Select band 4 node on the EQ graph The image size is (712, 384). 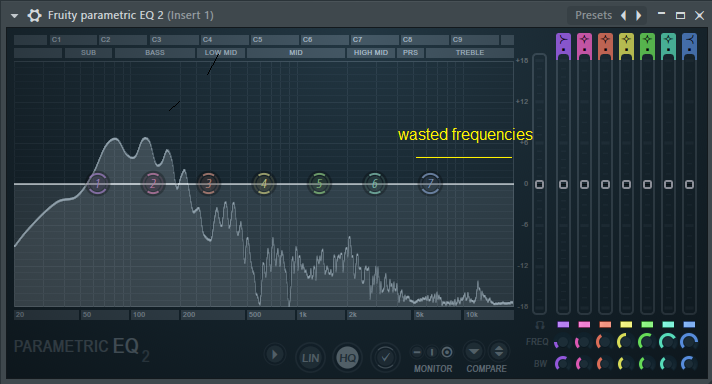pos(264,183)
